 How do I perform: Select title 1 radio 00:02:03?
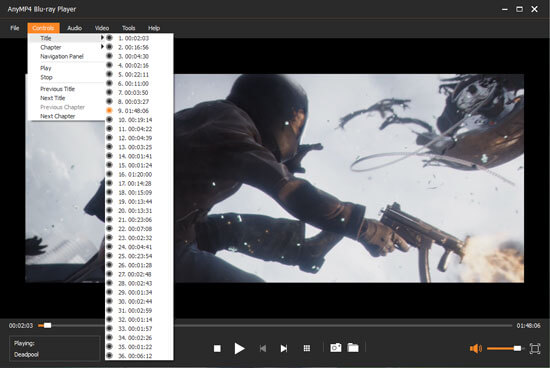coord(109,38)
